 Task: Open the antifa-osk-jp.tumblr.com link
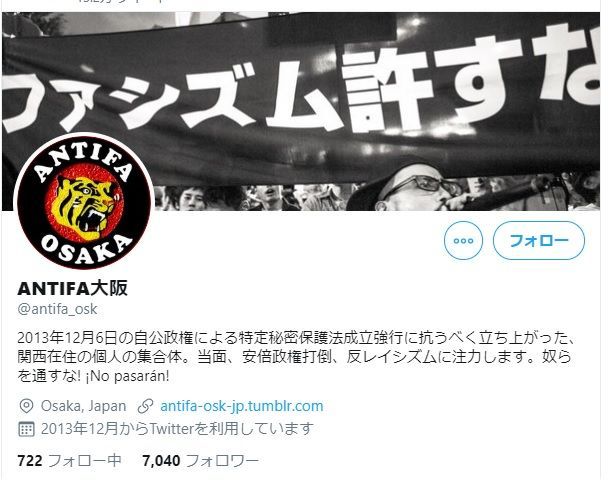point(242,406)
